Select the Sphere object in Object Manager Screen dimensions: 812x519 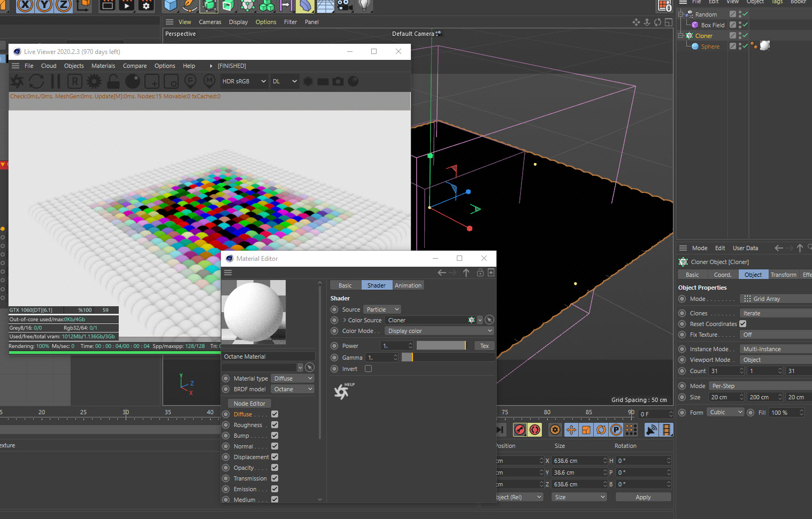(x=710, y=47)
